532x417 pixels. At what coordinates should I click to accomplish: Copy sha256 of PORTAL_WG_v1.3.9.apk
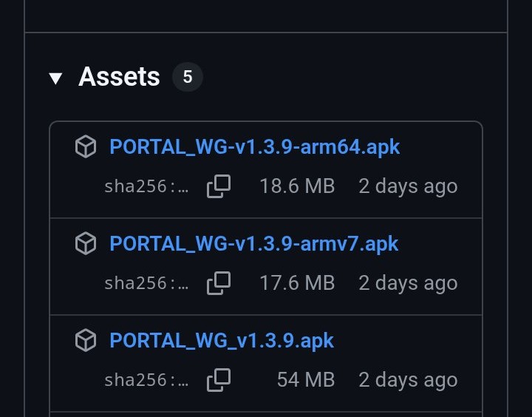pos(219,380)
